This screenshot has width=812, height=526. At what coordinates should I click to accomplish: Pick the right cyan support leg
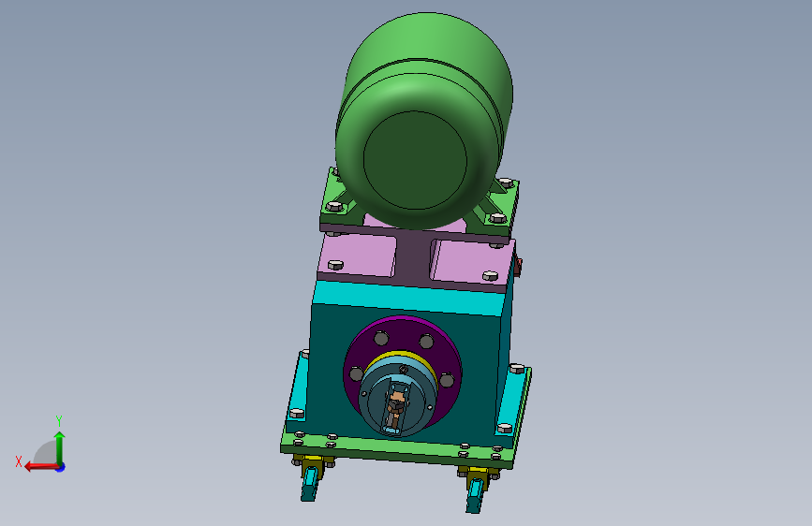click(x=475, y=495)
